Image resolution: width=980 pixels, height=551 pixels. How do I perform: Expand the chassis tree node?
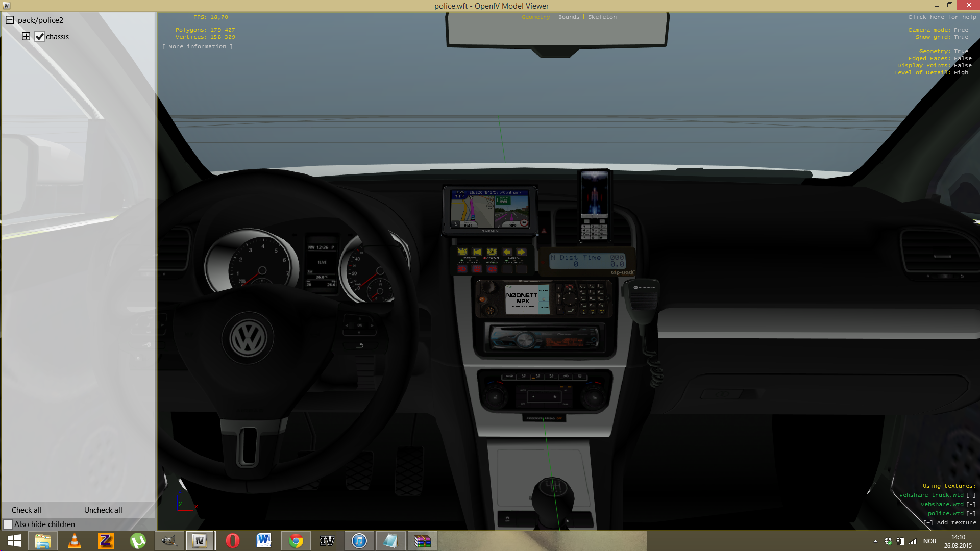coord(26,36)
